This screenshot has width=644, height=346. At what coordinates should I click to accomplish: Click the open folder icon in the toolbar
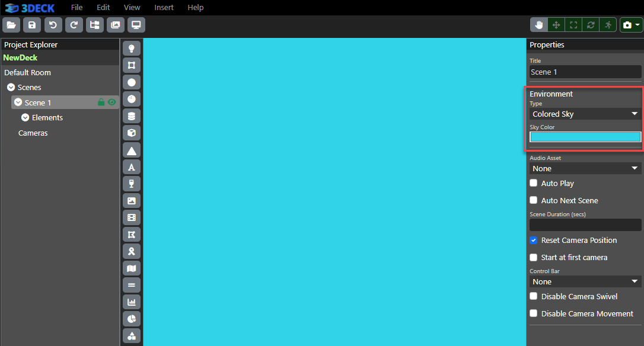point(11,25)
